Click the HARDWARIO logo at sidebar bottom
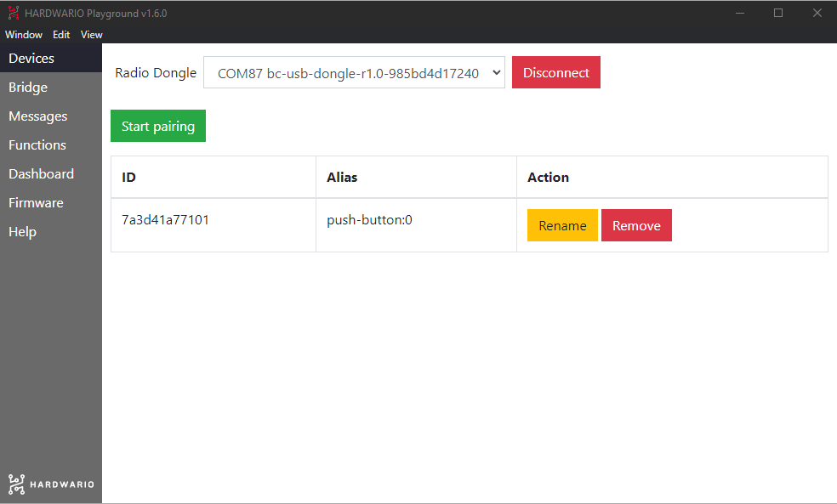 pyautogui.click(x=51, y=484)
